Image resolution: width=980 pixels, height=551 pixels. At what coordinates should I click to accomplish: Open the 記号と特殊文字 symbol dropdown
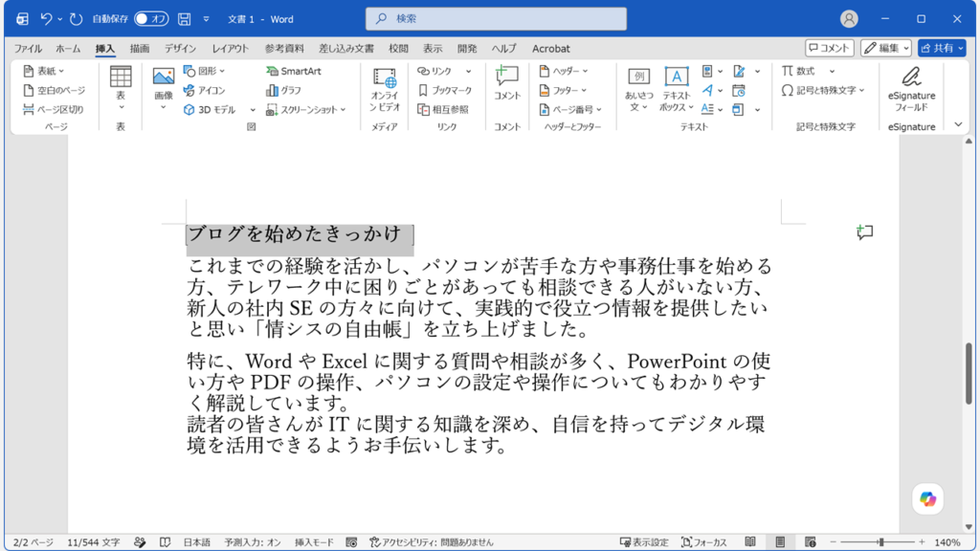click(822, 91)
